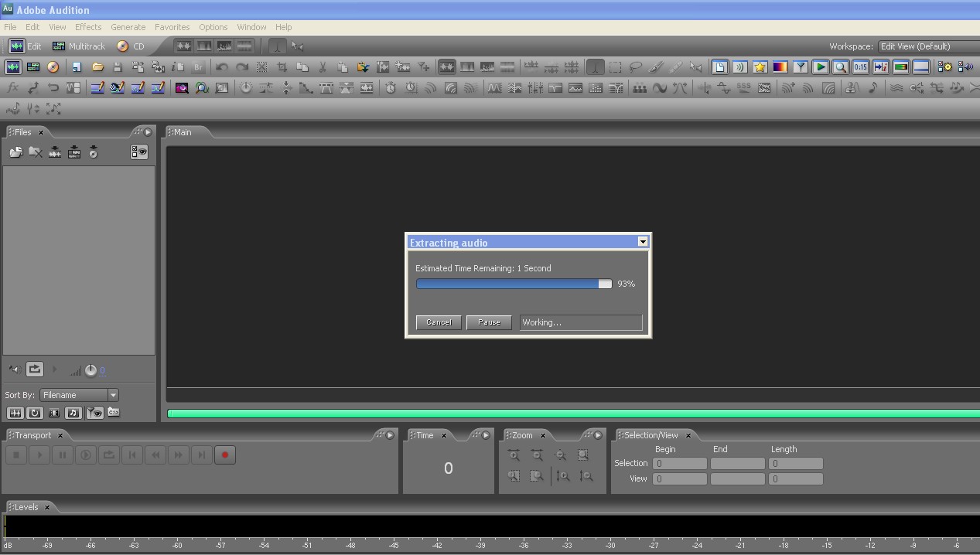
Task: Open the Favorites menu
Action: coord(172,27)
